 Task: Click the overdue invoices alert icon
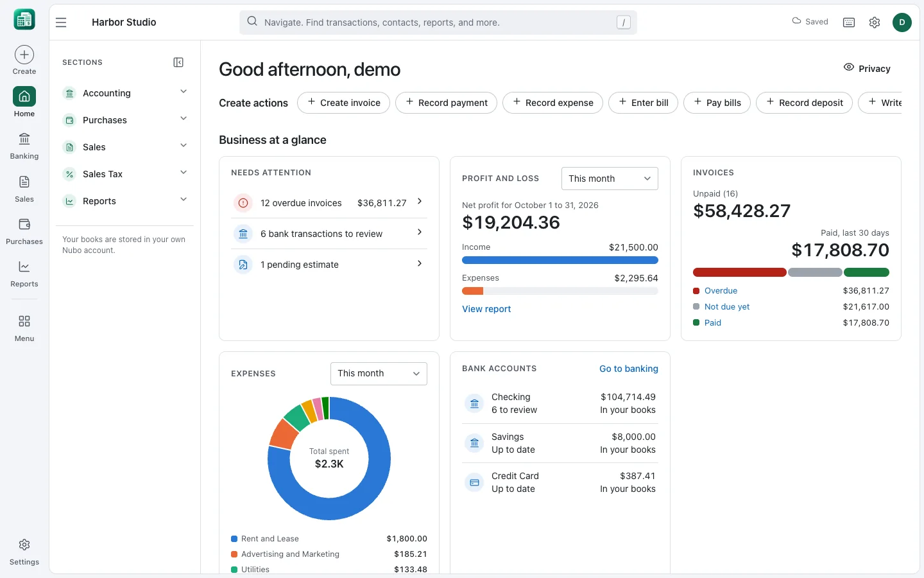tap(243, 203)
